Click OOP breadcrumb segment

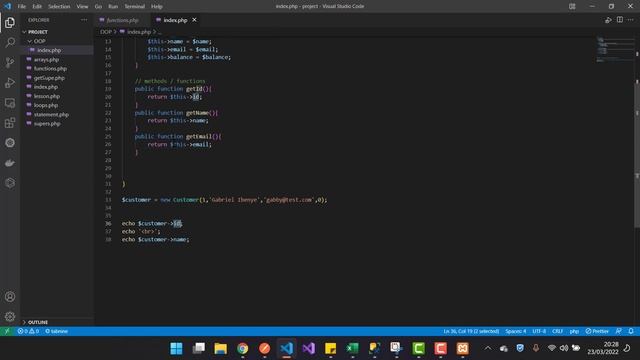click(106, 32)
